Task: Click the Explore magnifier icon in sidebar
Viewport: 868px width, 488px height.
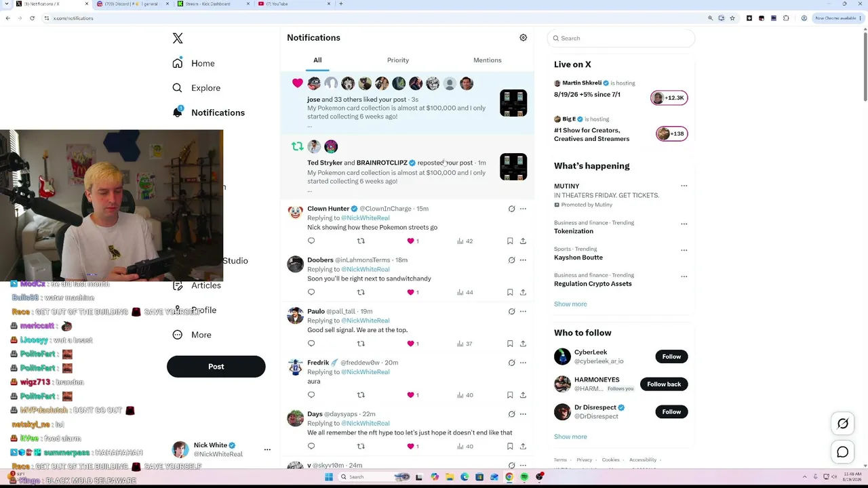Action: pyautogui.click(x=178, y=88)
